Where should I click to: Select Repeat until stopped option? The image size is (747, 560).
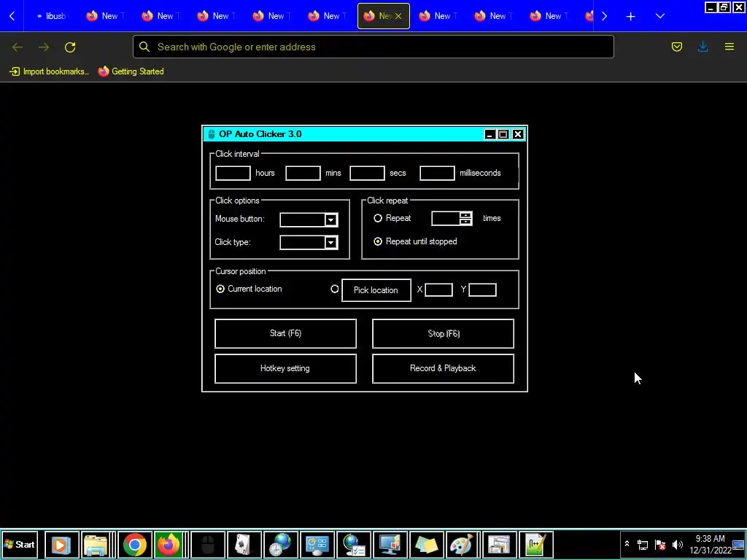tap(378, 241)
